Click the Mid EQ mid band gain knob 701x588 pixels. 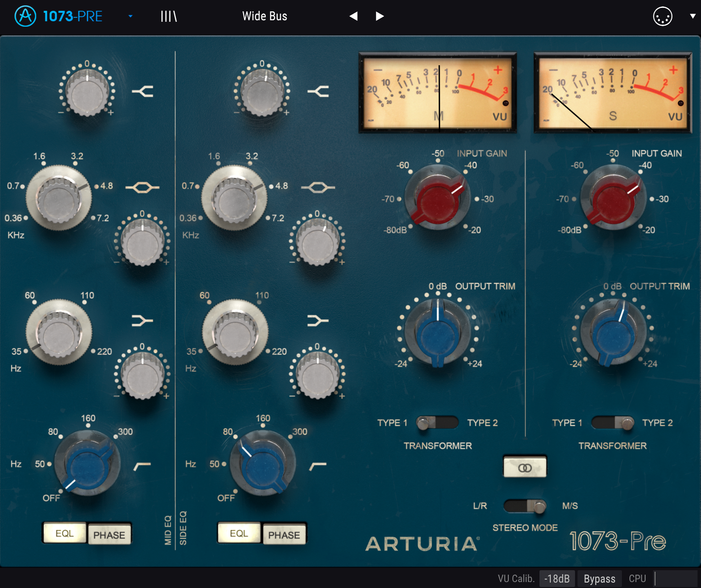click(142, 242)
